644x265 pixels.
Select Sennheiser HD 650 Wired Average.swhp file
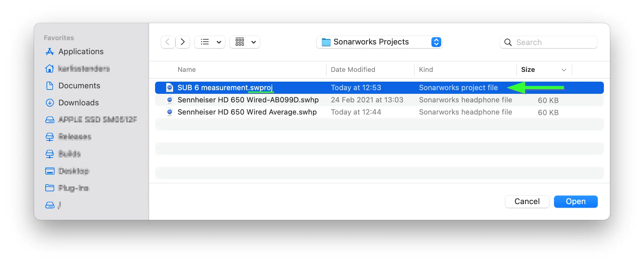pos(379,112)
